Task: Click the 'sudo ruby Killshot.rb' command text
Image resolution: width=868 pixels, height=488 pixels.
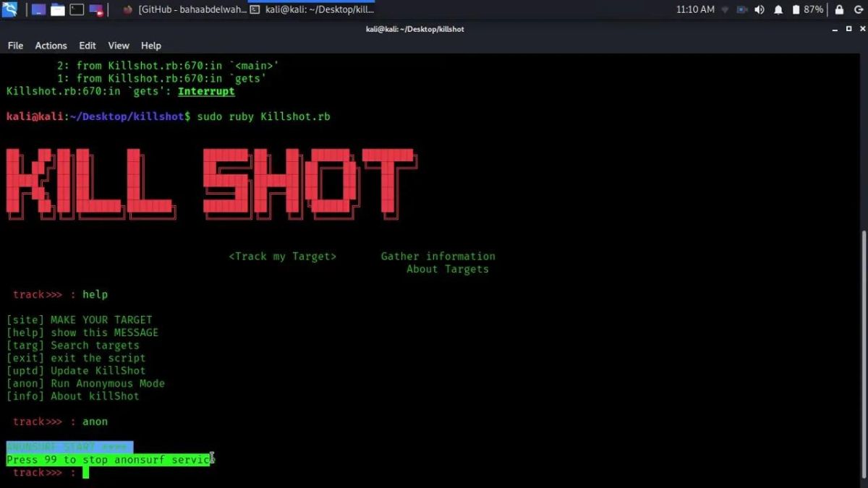Action: 263,116
